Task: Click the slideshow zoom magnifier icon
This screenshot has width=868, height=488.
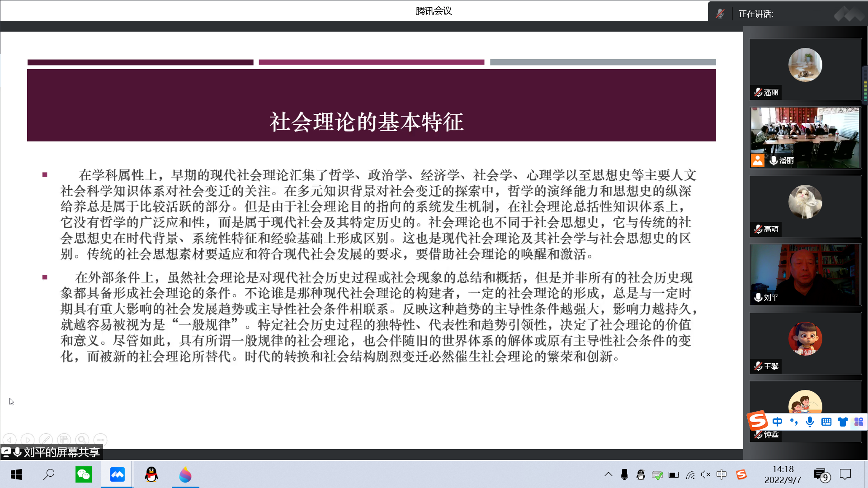Action: (82, 439)
